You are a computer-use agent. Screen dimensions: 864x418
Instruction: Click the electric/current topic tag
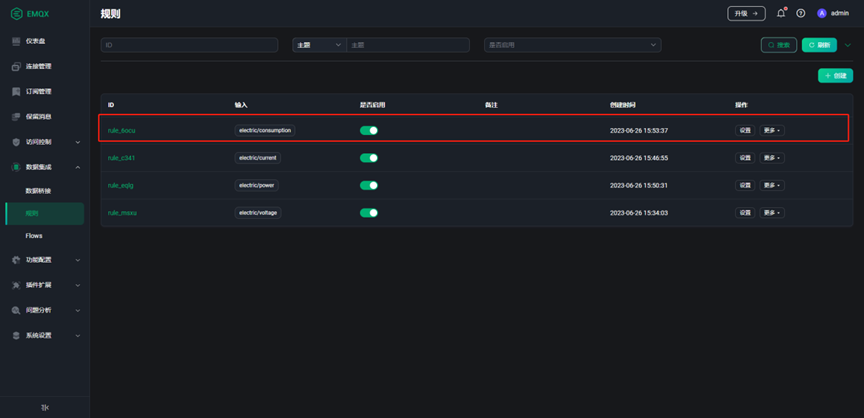258,158
